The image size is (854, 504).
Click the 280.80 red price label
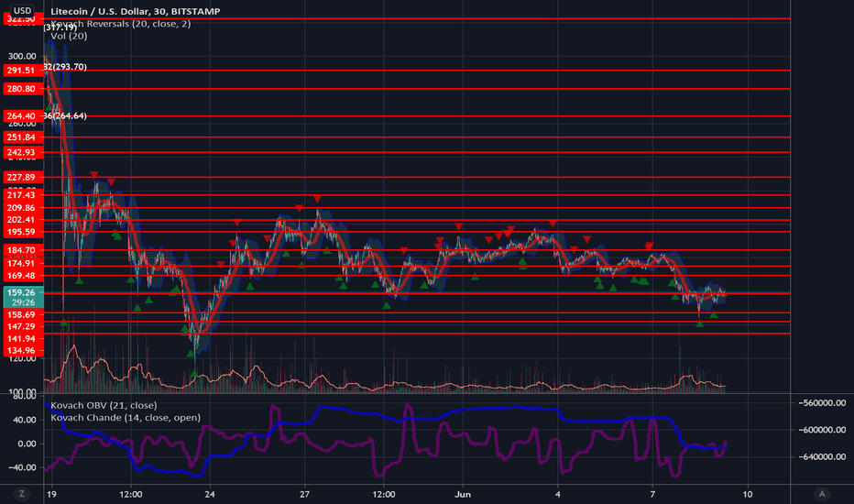23,89
